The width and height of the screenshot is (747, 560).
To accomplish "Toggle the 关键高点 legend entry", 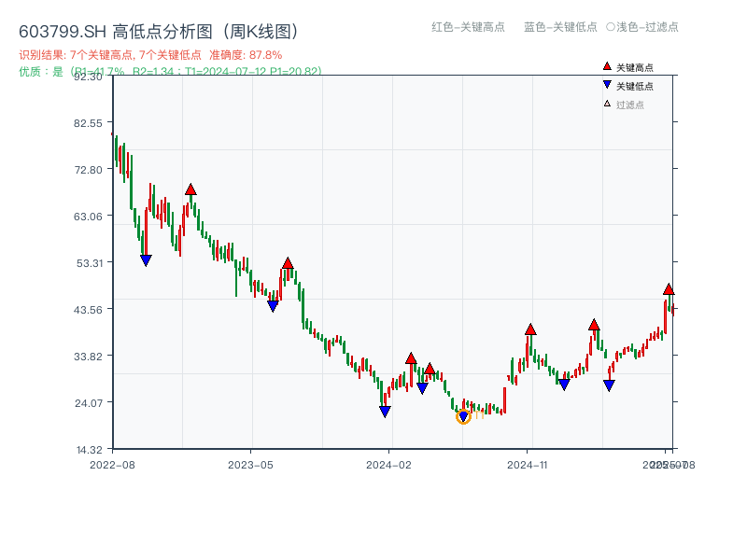I will [628, 67].
